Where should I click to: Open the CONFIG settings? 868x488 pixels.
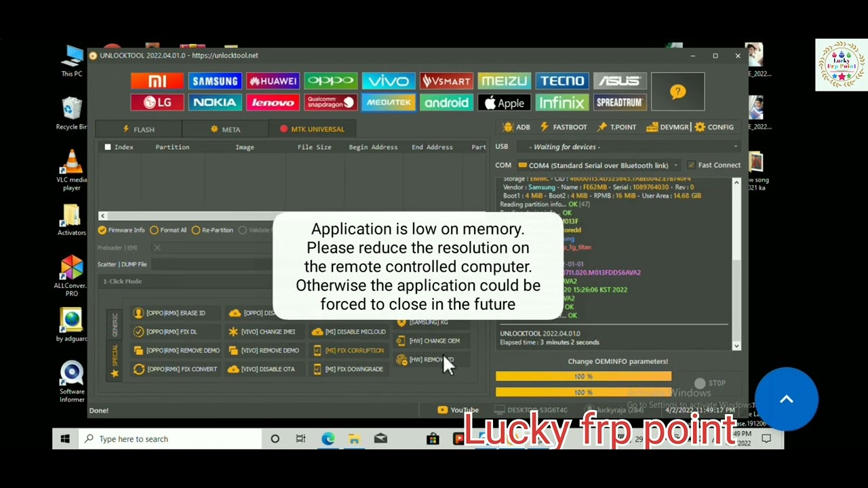click(714, 127)
